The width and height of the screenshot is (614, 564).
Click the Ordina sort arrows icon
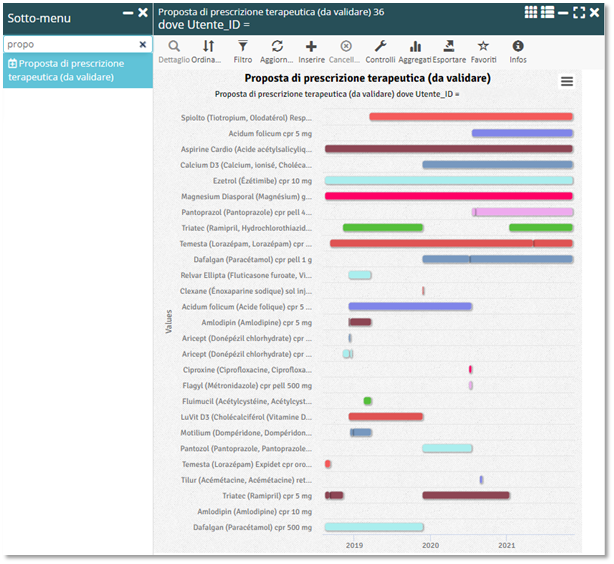[x=208, y=47]
